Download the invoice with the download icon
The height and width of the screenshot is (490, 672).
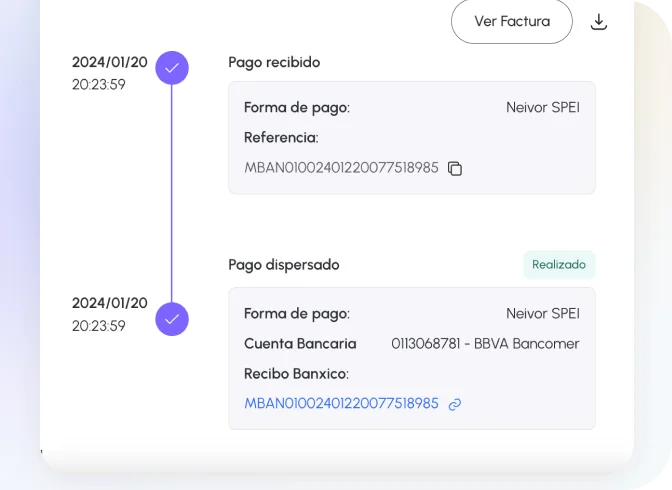point(599,22)
